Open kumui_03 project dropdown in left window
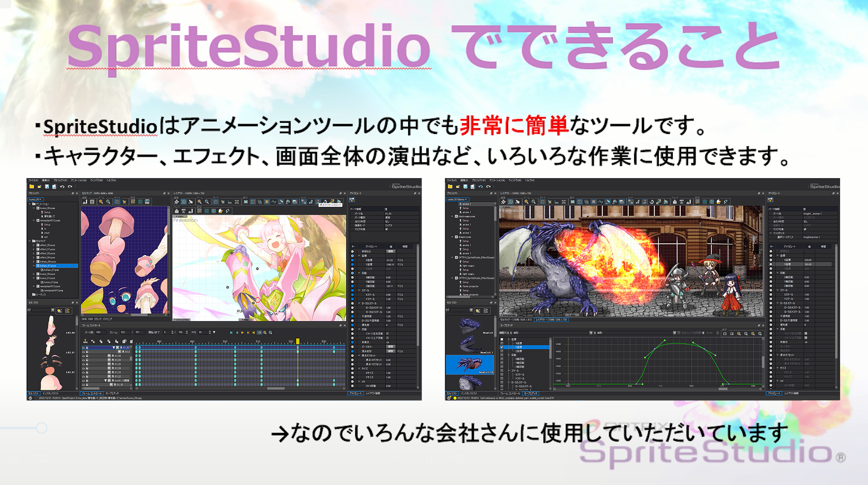Viewport: 868px width, 485px height. [x=35, y=199]
